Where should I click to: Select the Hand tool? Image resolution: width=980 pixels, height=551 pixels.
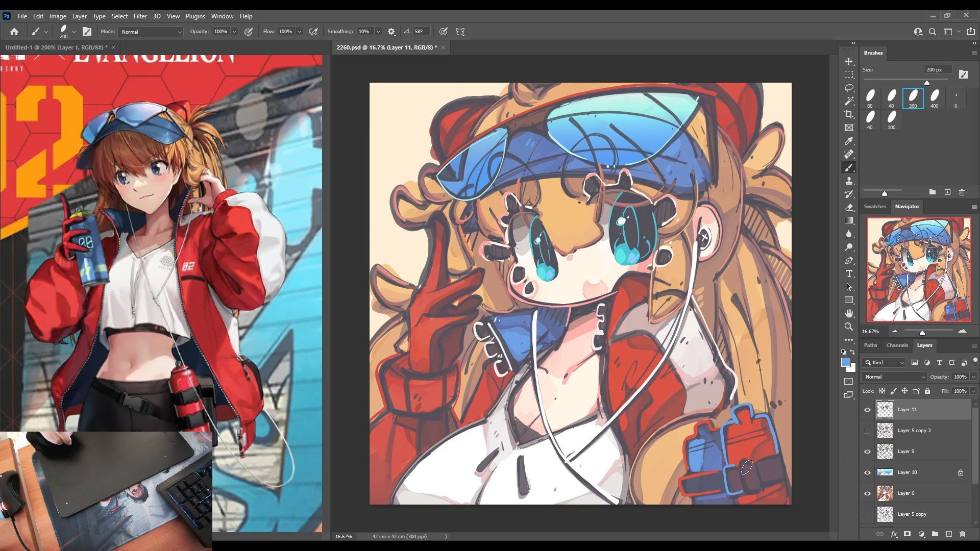[849, 313]
